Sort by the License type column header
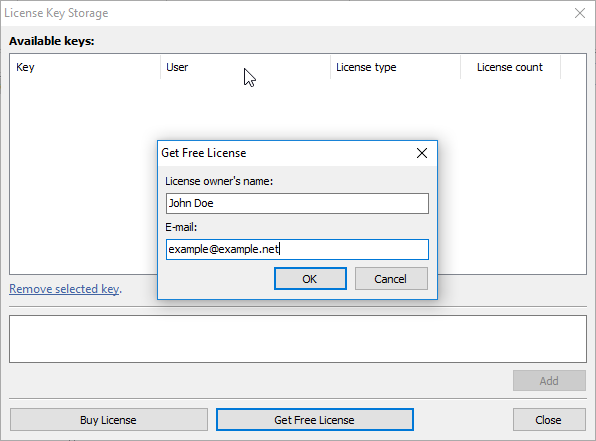This screenshot has width=596, height=441. 395,67
